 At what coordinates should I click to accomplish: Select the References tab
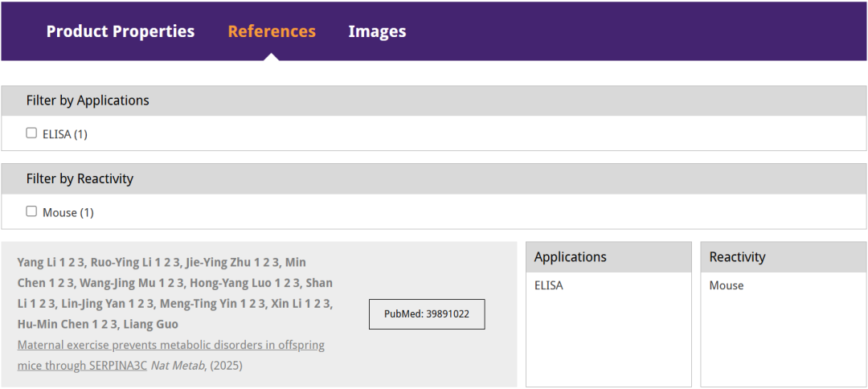click(x=272, y=31)
